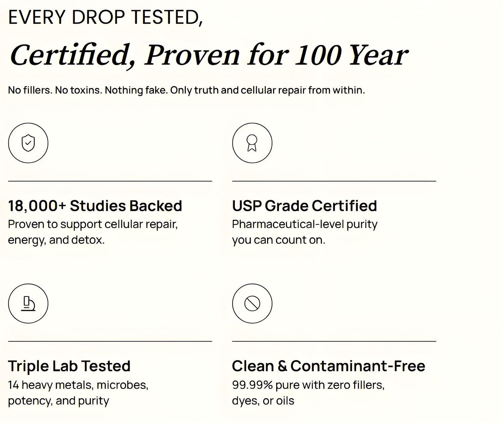Click the prohibited circle-slash icon
Screen dimensions: 504x424
[x=252, y=304]
